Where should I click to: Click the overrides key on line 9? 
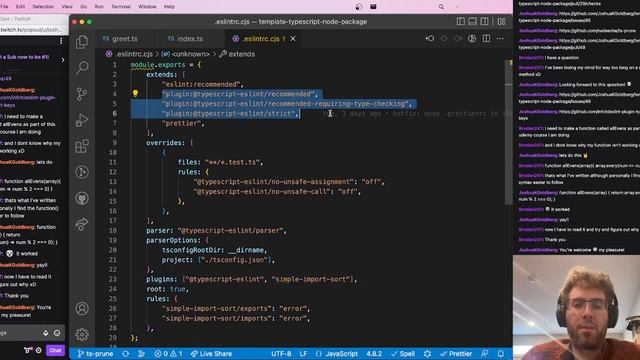[x=164, y=142]
